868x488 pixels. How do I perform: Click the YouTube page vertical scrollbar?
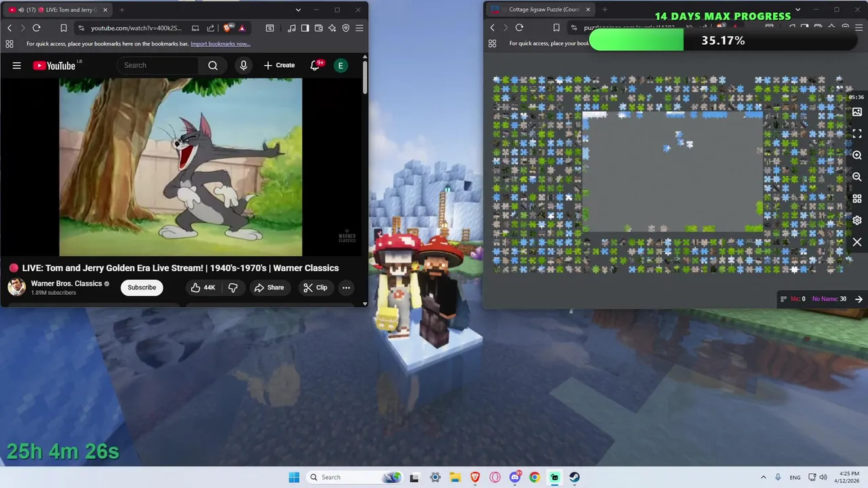coord(365,78)
